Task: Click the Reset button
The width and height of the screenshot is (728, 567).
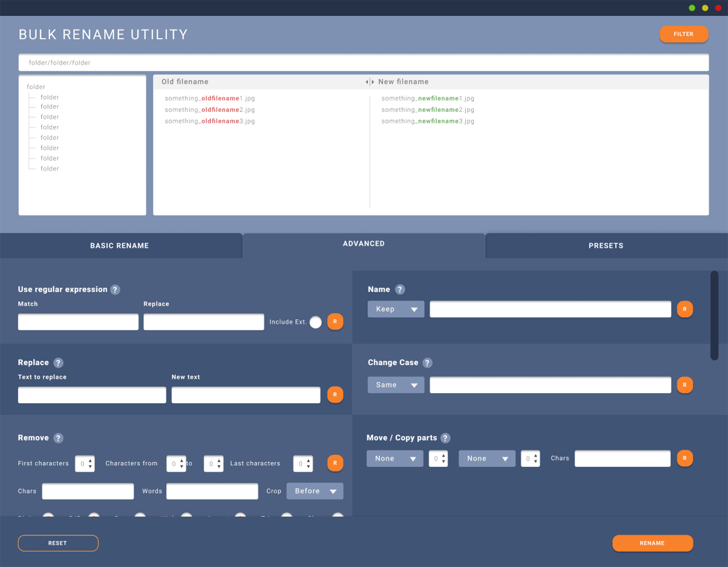Action: (58, 543)
